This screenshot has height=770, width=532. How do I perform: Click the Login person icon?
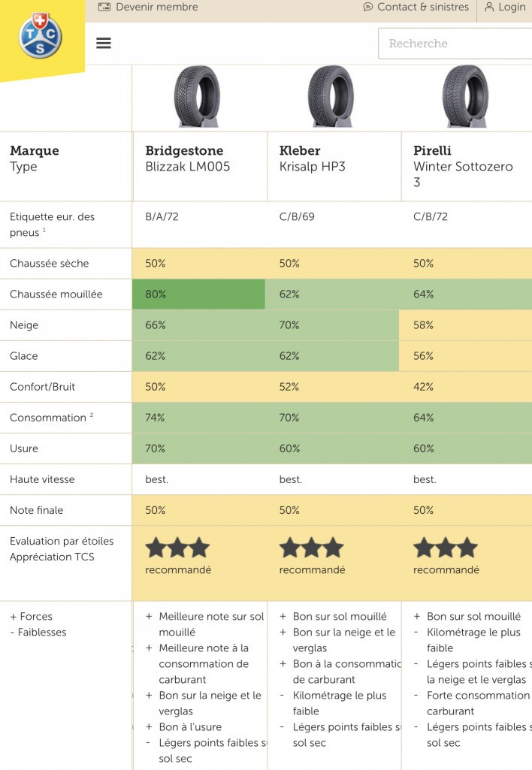[x=489, y=7]
